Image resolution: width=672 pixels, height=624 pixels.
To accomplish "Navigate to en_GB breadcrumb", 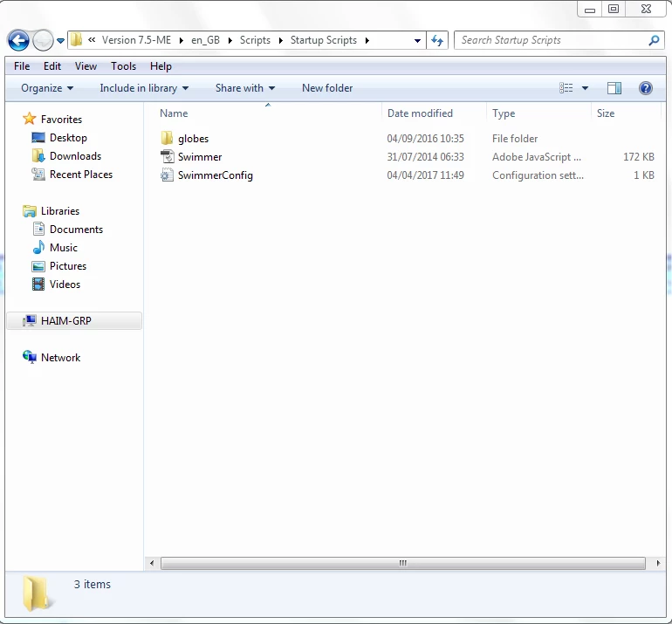I will [205, 40].
